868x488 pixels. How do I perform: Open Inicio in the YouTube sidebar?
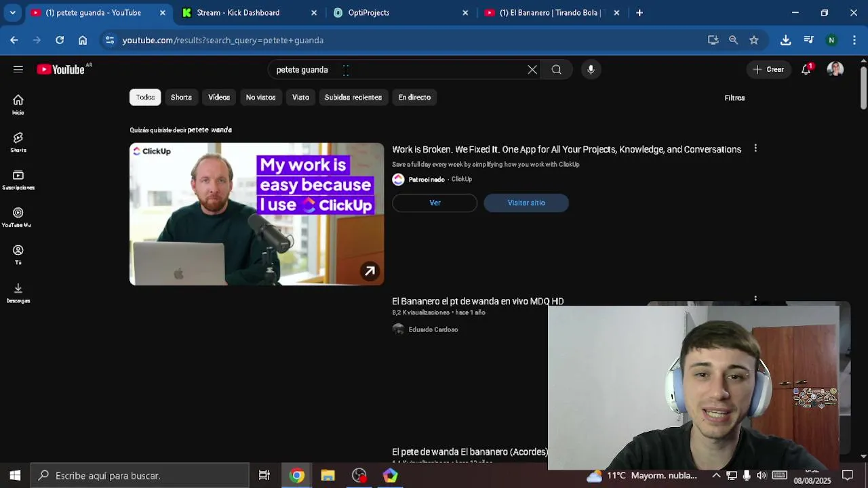coord(18,104)
